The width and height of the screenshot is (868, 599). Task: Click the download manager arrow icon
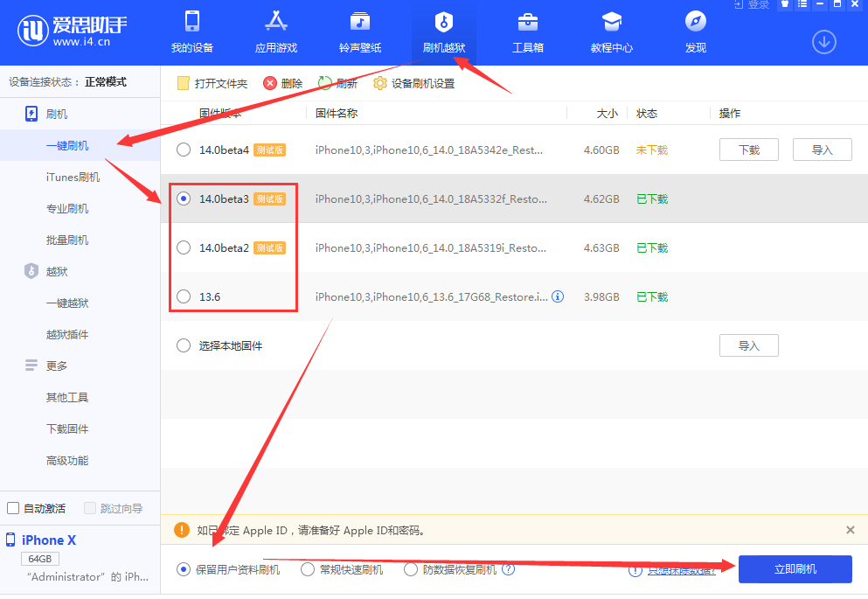point(823,42)
